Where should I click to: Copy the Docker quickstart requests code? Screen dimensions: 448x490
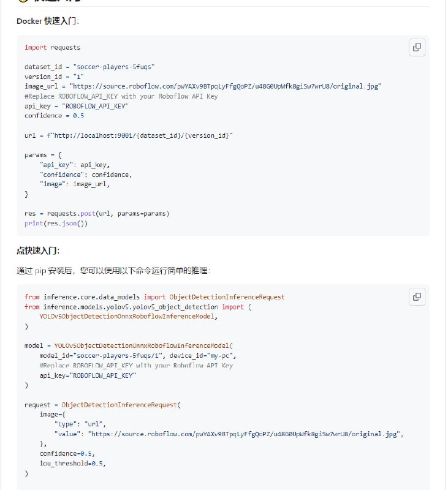(x=417, y=47)
